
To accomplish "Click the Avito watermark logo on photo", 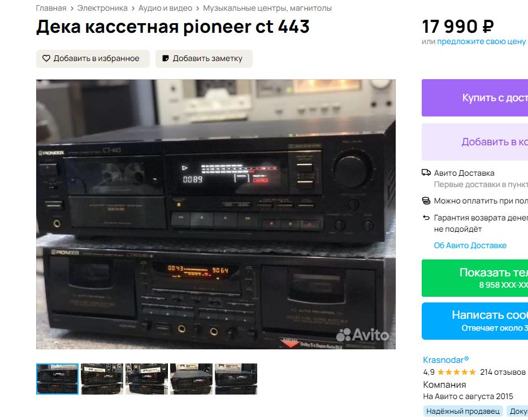I will (x=363, y=335).
